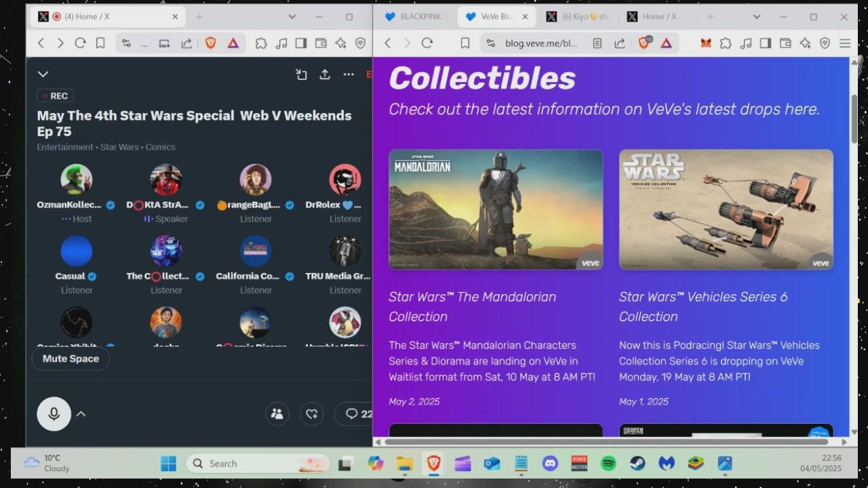Add a new tab in left browser
The width and height of the screenshot is (868, 488).
199,17
